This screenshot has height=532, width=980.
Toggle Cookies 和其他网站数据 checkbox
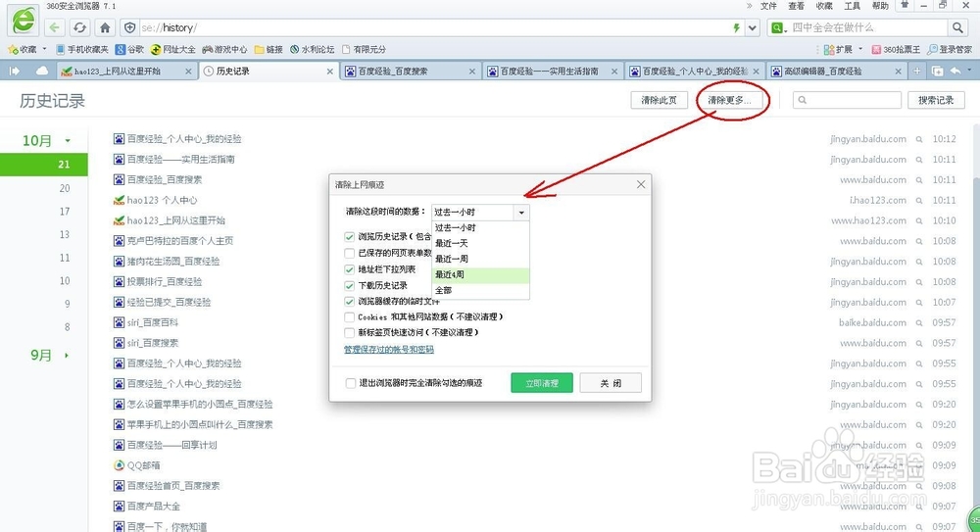(350, 317)
